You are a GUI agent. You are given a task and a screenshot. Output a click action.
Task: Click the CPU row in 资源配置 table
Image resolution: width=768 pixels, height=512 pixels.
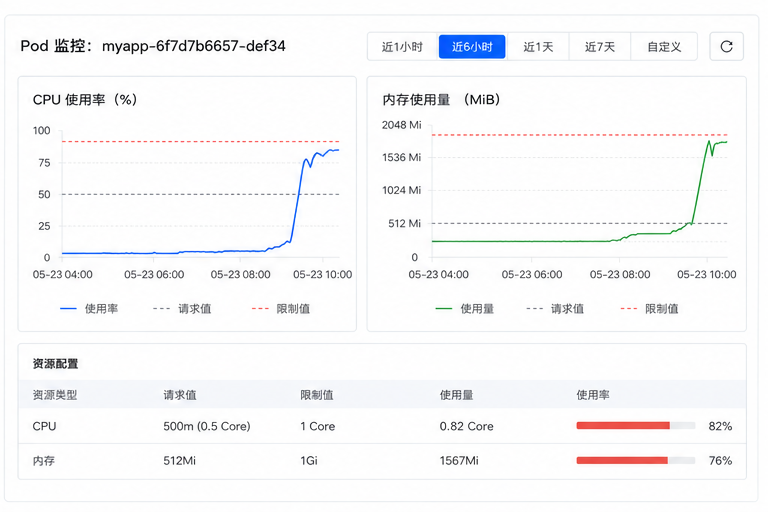[x=382, y=426]
